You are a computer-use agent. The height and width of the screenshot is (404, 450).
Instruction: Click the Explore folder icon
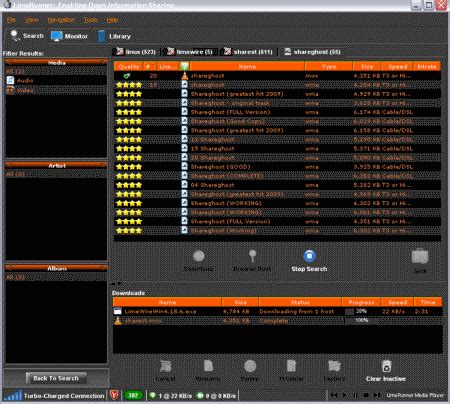tap(334, 366)
